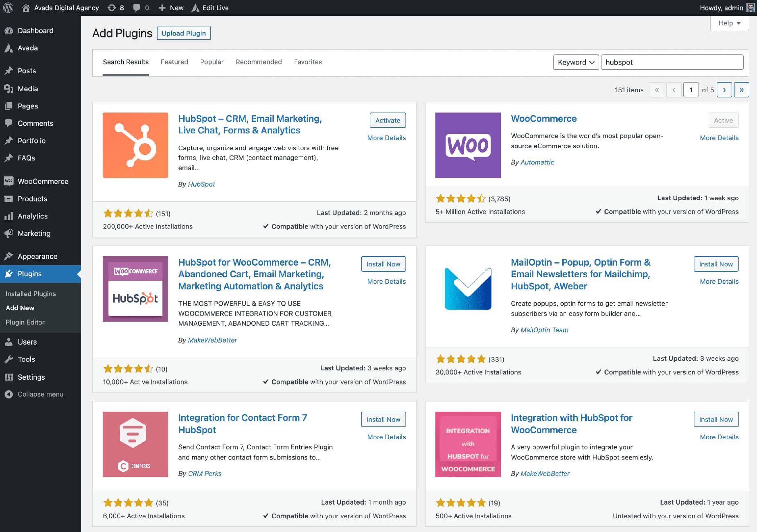757x532 pixels.
Task: Click the WooCommerce sidebar icon
Action: pos(9,181)
